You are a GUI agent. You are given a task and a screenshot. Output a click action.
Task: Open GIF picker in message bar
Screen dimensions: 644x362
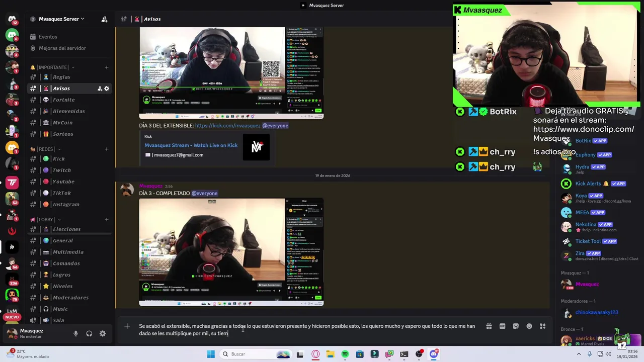(502, 326)
